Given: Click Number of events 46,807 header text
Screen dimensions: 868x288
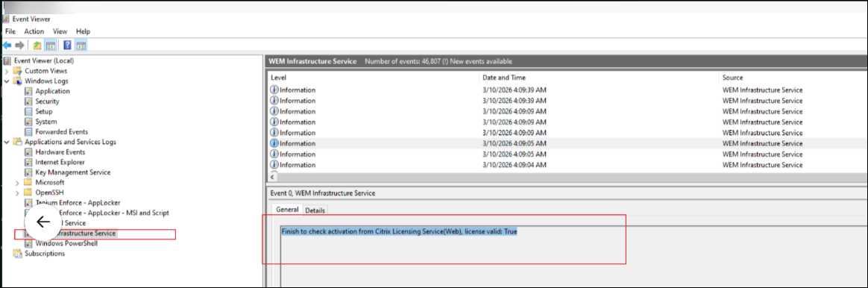Looking at the screenshot, I should (x=438, y=61).
